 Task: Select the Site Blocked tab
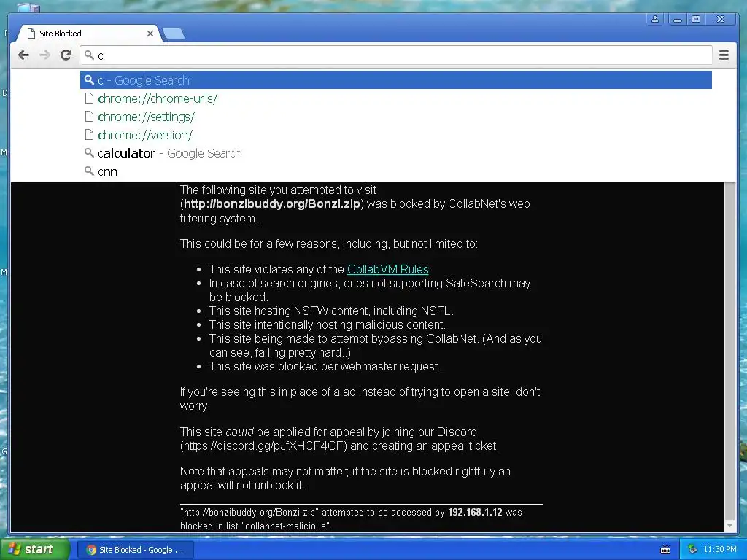point(88,34)
